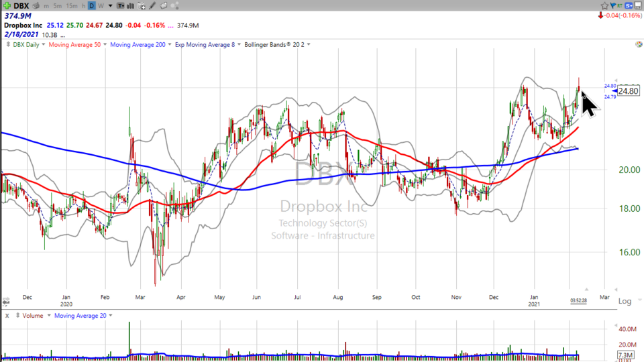Click the green plus add-symbol icon
The width and height of the screenshot is (644, 362).
click(7, 5)
